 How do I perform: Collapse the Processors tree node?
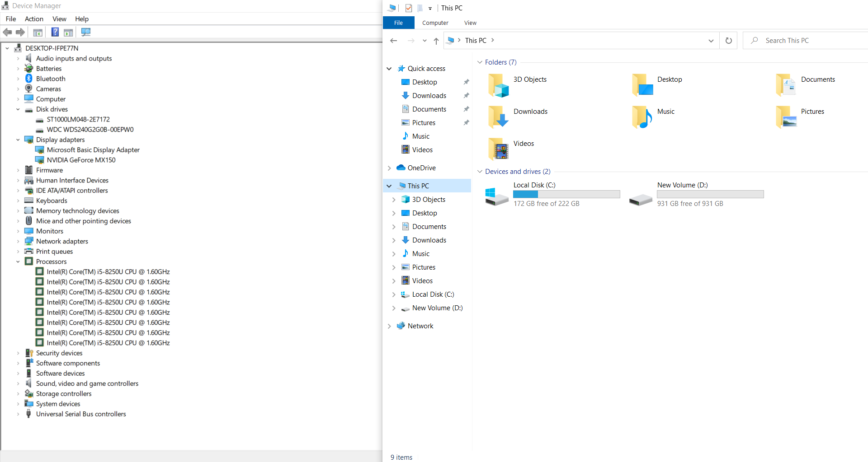click(18, 261)
